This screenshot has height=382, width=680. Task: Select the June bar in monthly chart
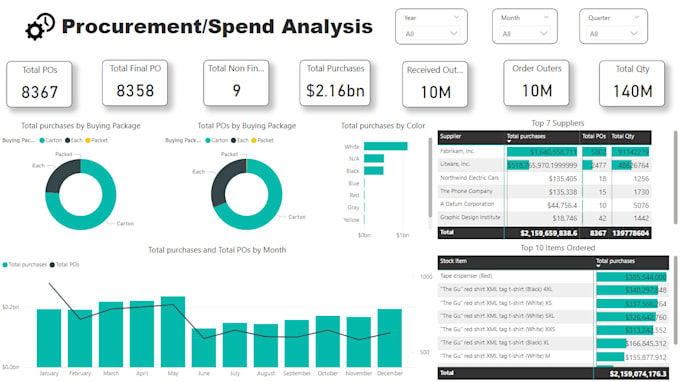(204, 348)
